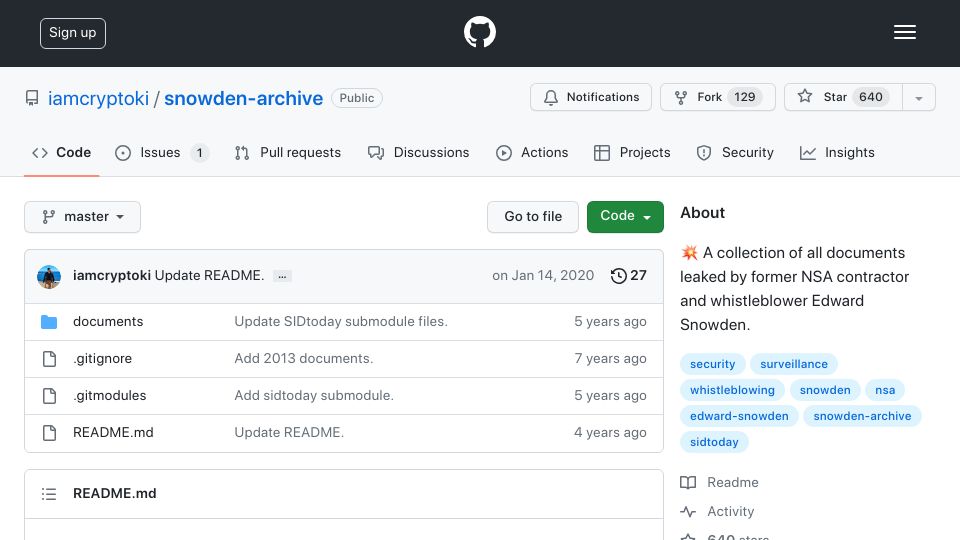
Task: Open the Actions tab
Action: 532,152
